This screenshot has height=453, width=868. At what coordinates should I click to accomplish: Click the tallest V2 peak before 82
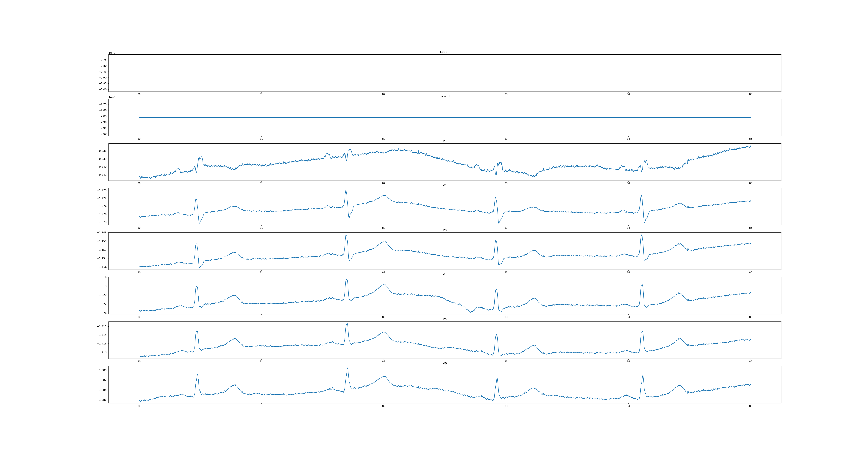pos(346,190)
